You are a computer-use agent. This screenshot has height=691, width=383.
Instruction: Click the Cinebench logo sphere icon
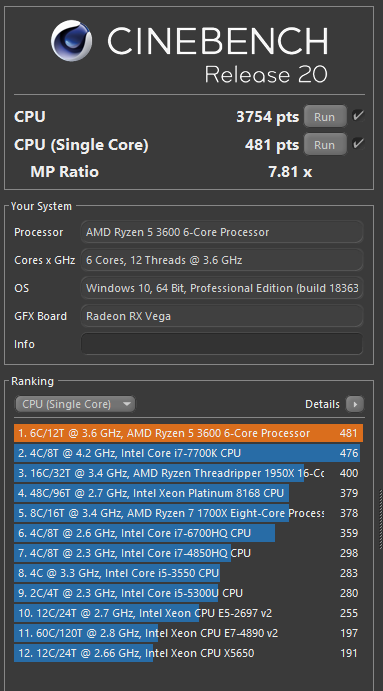(x=71, y=41)
